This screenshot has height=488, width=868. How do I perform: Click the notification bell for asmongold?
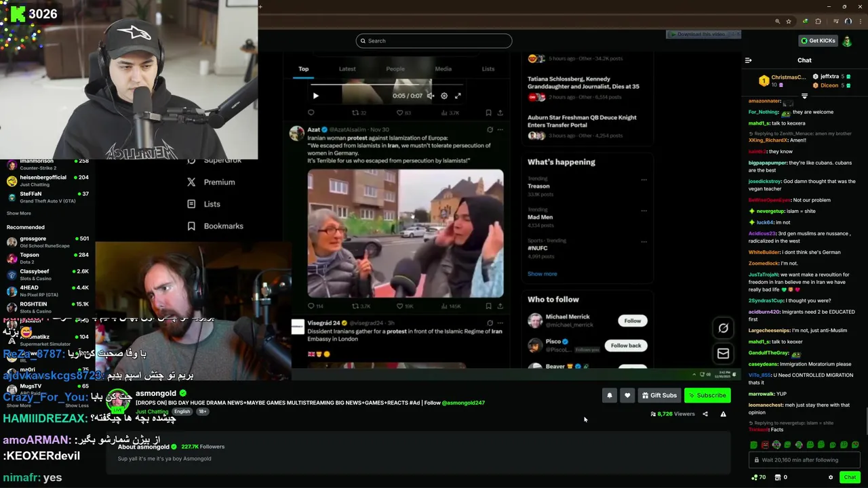pyautogui.click(x=609, y=395)
